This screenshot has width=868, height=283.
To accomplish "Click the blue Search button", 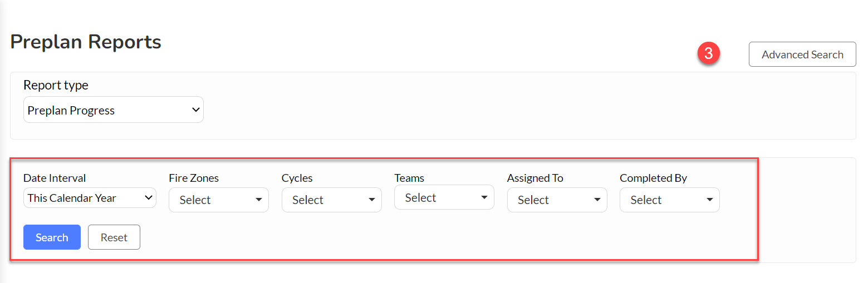I will coord(52,237).
